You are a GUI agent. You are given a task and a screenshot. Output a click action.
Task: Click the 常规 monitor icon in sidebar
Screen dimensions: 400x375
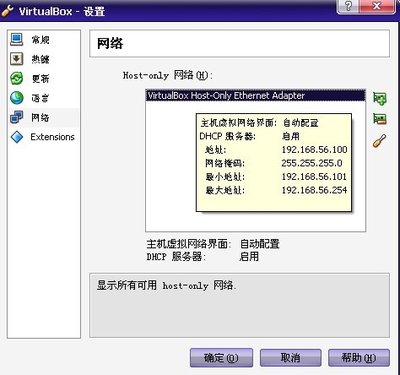click(x=16, y=40)
